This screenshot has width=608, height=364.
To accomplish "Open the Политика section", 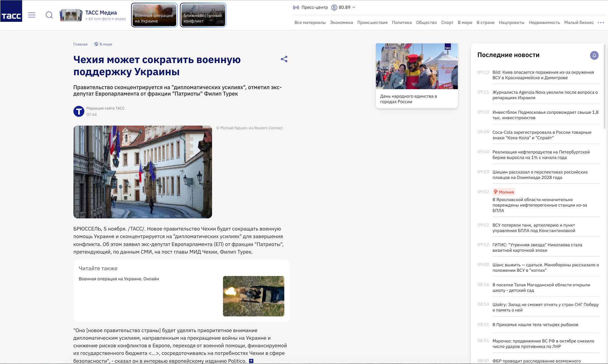I will pos(402,22).
